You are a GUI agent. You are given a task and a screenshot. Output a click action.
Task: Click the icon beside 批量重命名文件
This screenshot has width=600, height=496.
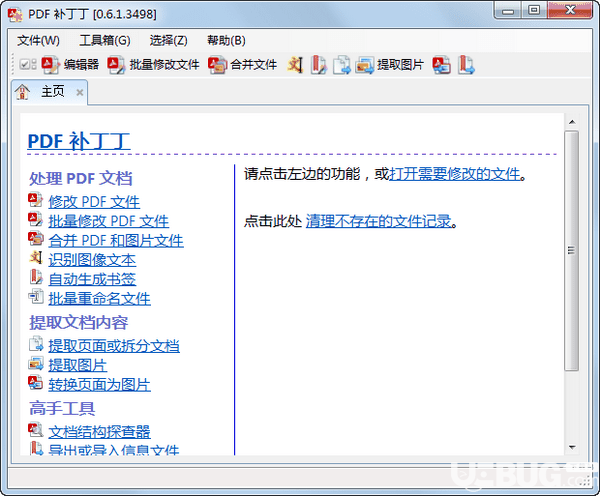pos(36,297)
